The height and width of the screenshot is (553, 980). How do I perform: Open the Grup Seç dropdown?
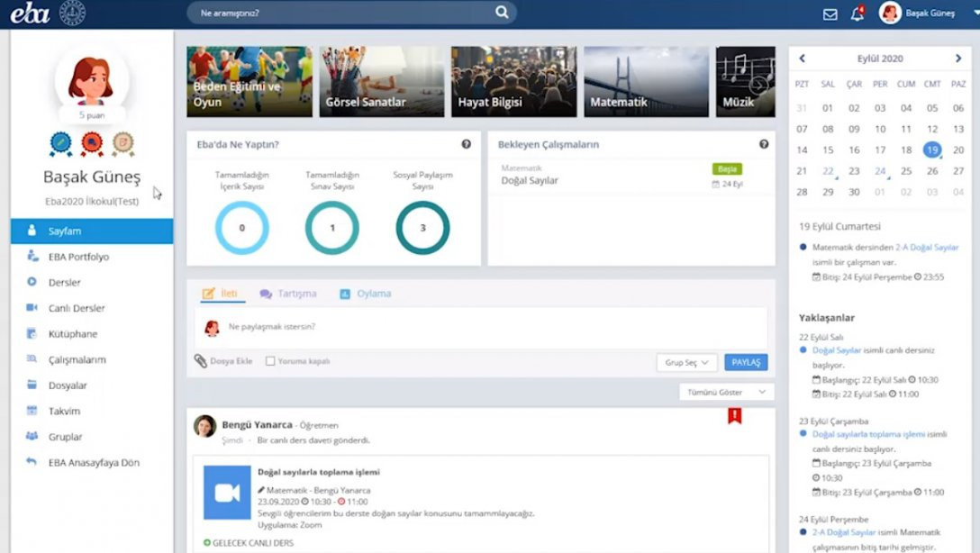686,362
